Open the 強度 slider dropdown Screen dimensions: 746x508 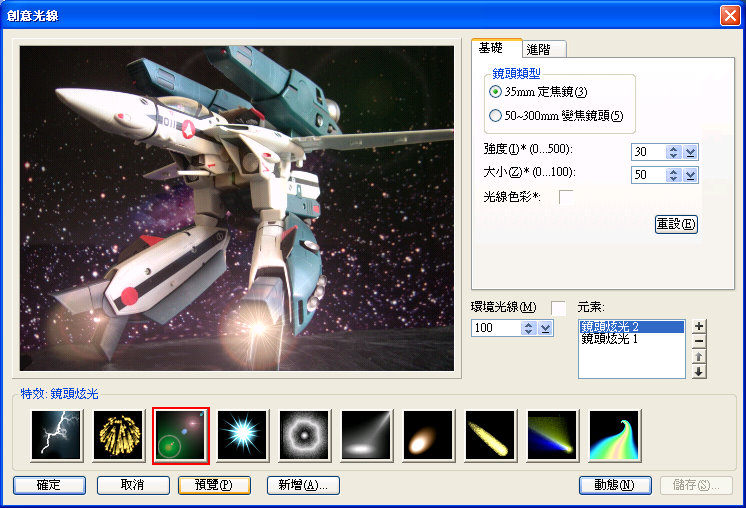tap(690, 152)
